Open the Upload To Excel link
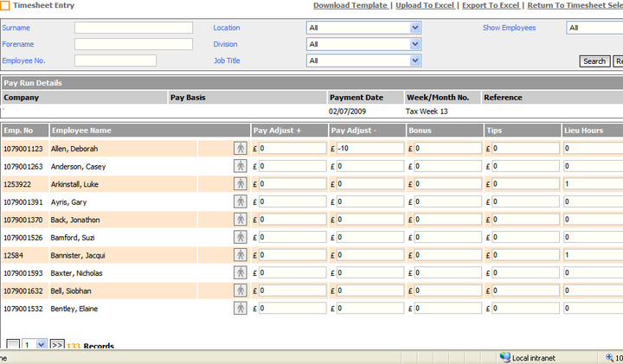This screenshot has width=623, height=364. [426, 5]
